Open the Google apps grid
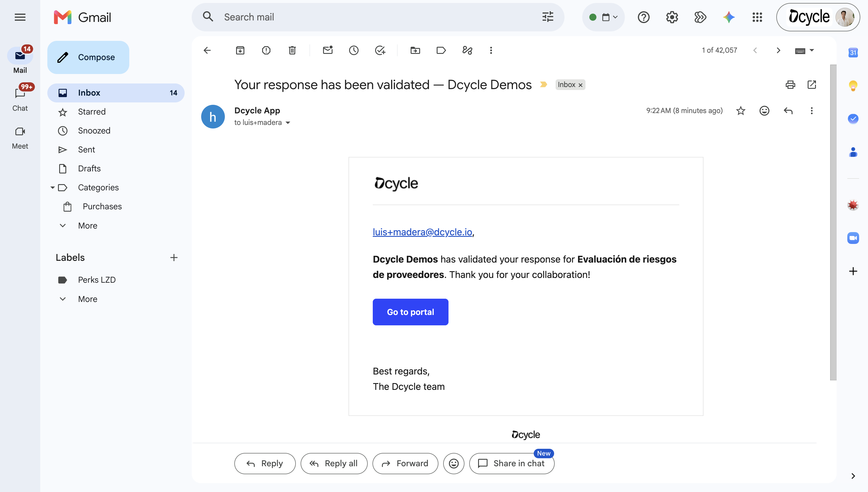 (757, 17)
